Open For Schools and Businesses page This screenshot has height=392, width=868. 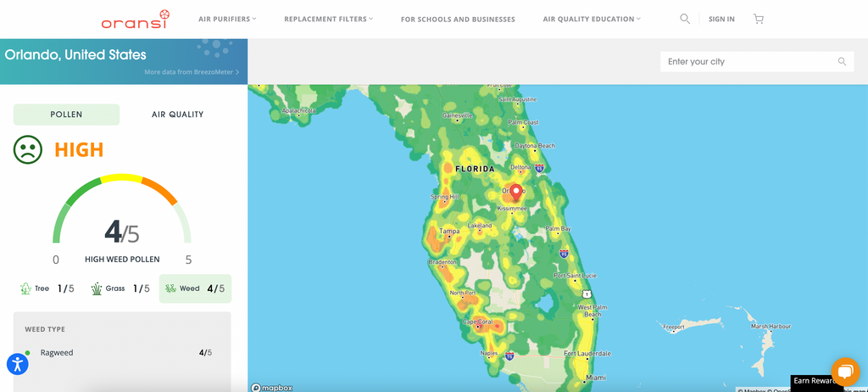coord(458,19)
